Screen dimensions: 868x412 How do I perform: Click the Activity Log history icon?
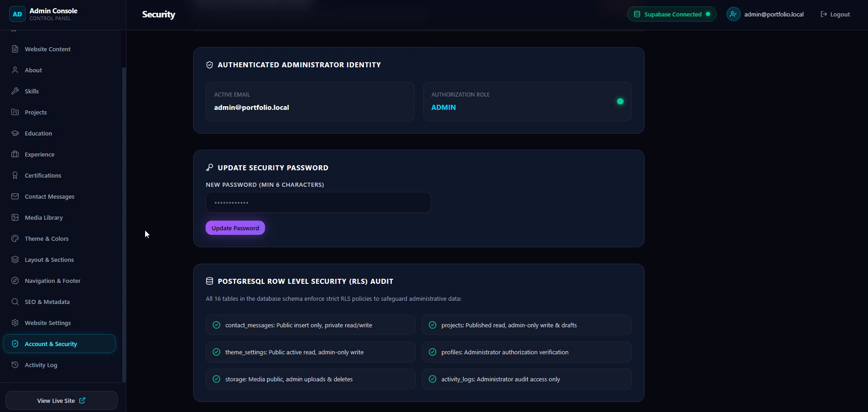[15, 365]
